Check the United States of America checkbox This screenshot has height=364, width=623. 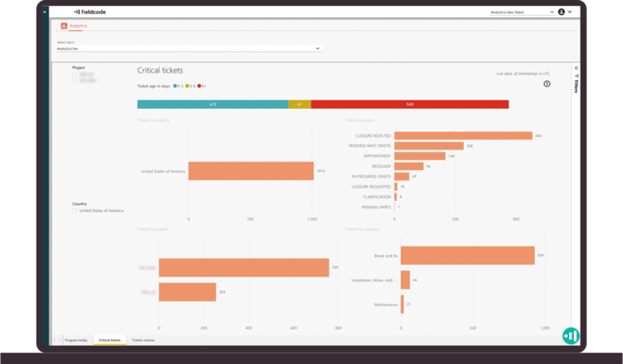point(74,211)
